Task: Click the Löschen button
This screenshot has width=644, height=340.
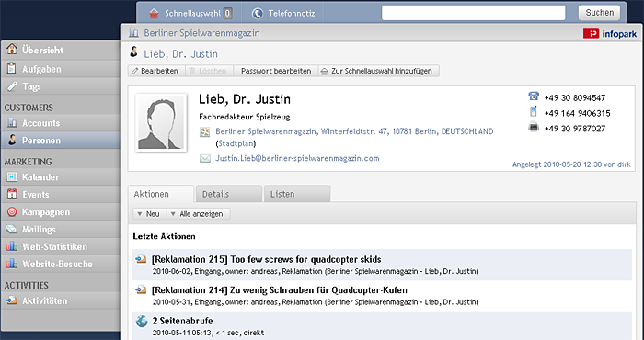Action: tap(209, 71)
